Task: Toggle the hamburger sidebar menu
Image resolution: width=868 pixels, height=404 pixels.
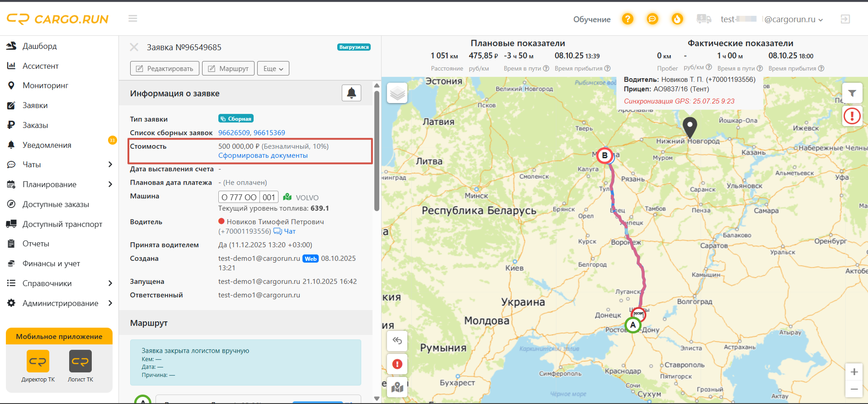Action: (x=132, y=19)
